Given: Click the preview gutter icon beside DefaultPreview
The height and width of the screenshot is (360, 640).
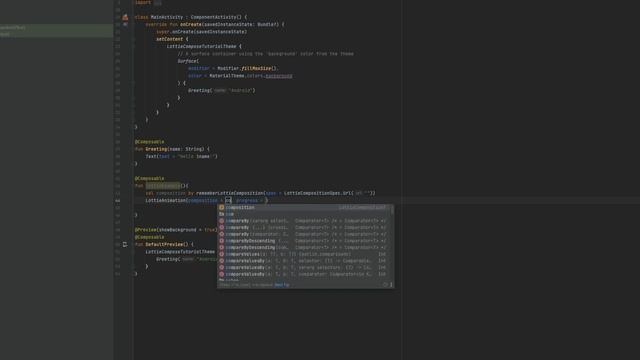Looking at the screenshot, I should point(125,244).
